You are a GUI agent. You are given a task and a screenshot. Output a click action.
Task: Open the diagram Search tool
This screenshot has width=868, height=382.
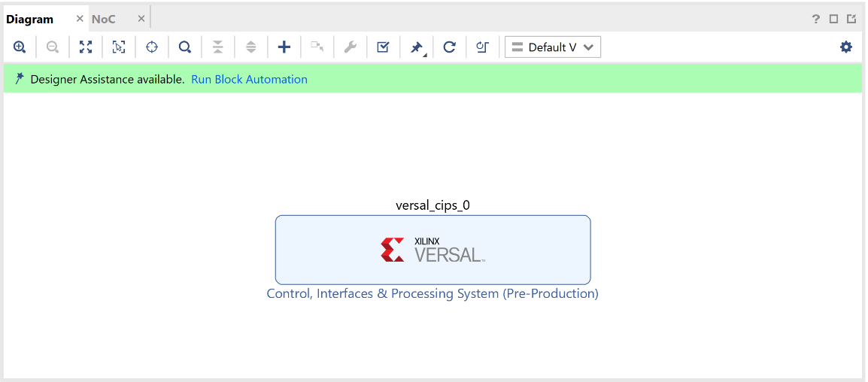(184, 47)
